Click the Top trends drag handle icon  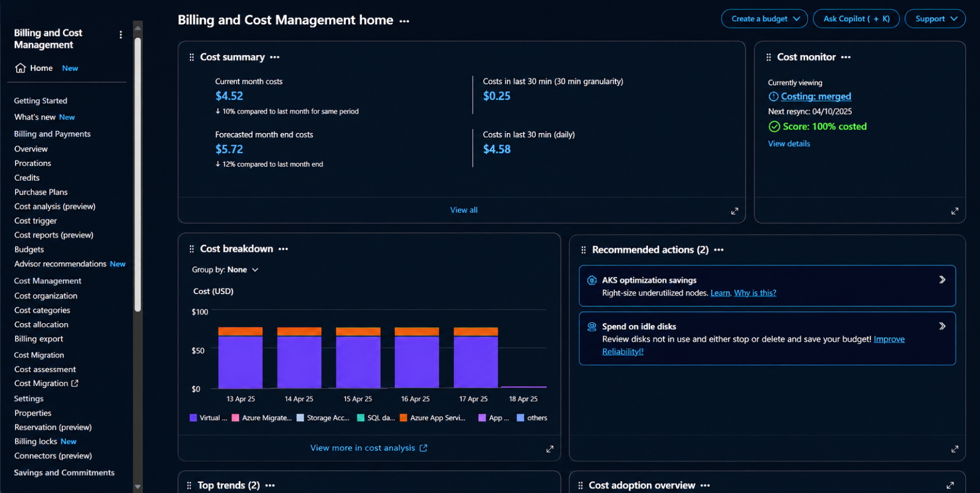coord(189,485)
